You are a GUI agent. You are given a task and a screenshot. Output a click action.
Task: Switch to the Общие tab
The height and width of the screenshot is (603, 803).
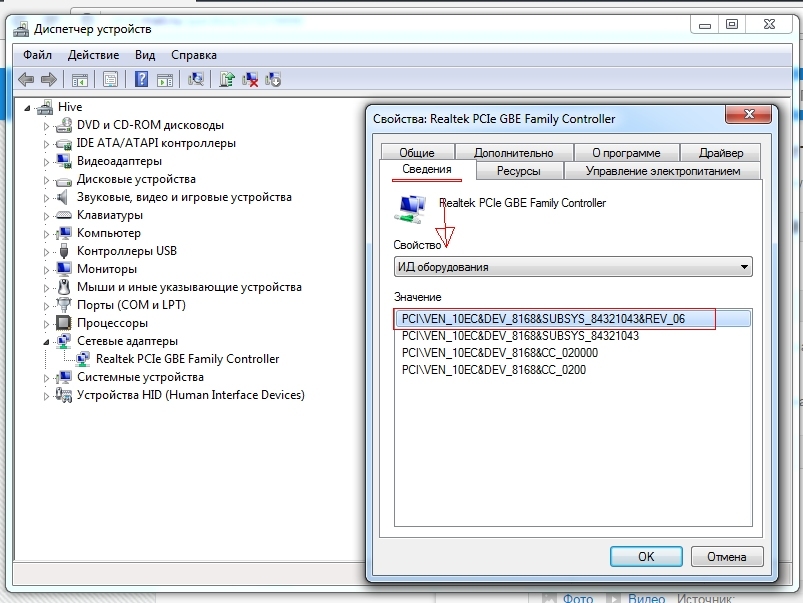[417, 153]
